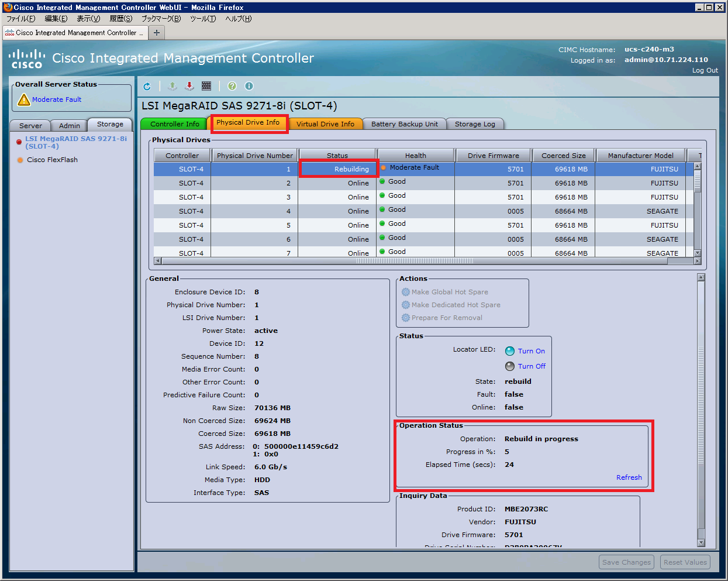
Task: Open the 履歴(S) menu
Action: [121, 19]
